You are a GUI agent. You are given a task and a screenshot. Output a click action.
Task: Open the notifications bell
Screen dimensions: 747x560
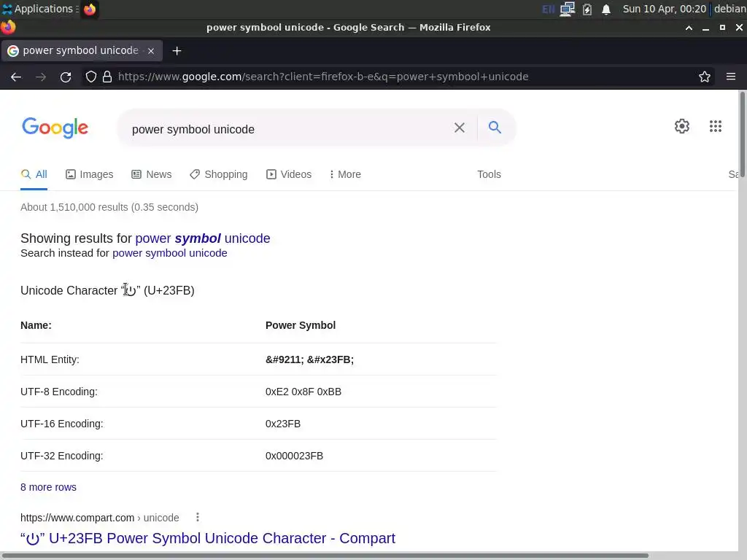[606, 9]
